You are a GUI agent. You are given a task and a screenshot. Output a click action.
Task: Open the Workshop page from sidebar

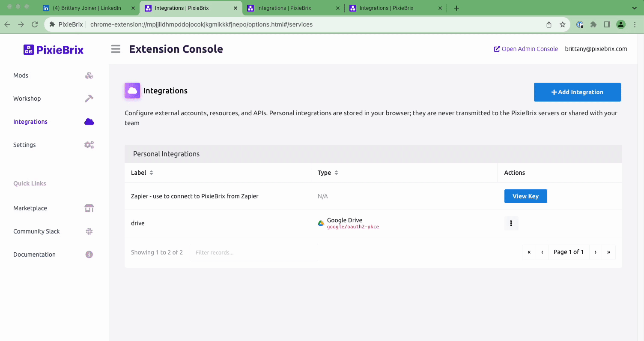[27, 99]
